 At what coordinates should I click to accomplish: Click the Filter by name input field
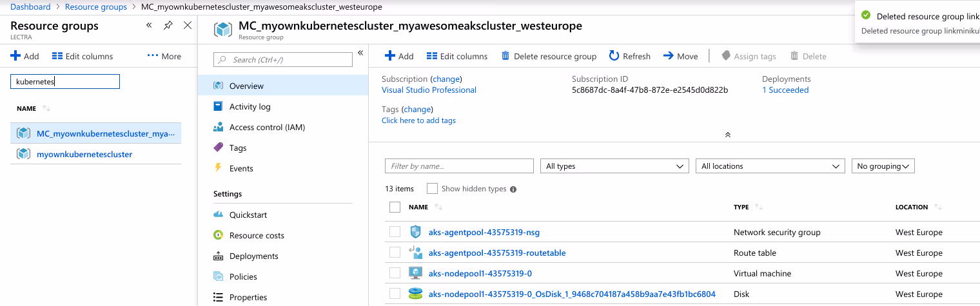(x=459, y=166)
